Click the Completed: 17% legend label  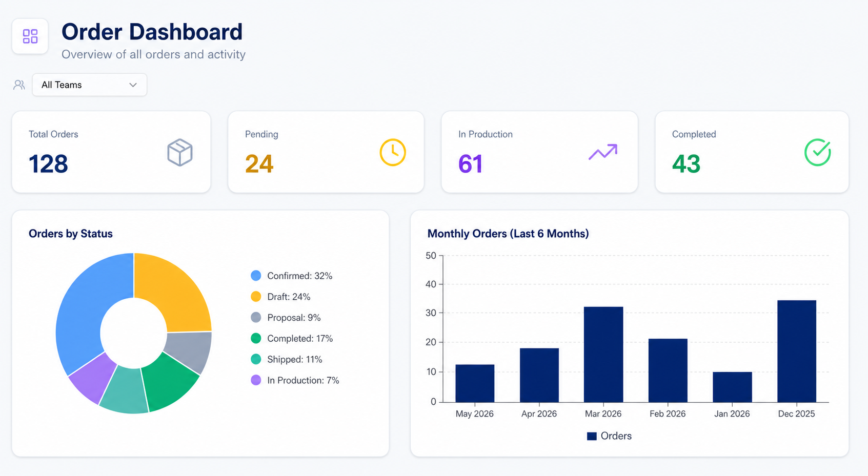(x=300, y=339)
